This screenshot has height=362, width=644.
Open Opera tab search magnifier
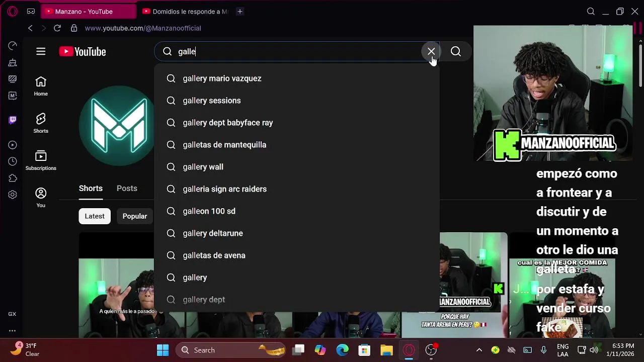pos(591,11)
